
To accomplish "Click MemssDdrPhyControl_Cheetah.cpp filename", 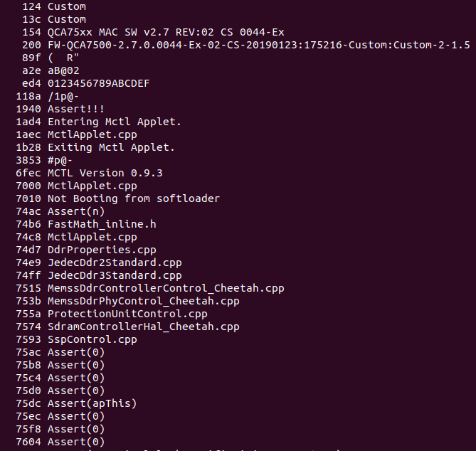I will [143, 301].
